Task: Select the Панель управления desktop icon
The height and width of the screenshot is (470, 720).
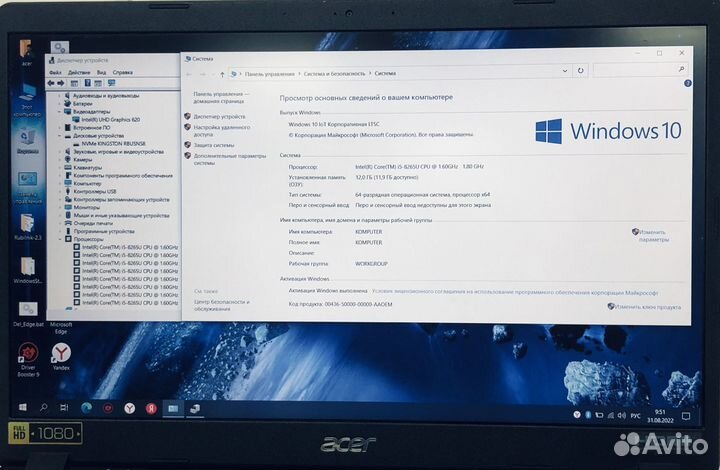Action: point(27,187)
